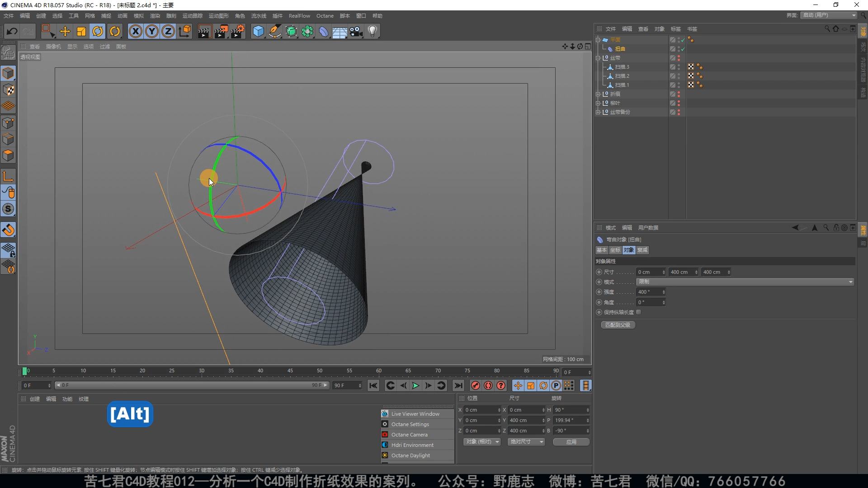Open the 模式 dropdown showing 限制
The height and width of the screenshot is (488, 868).
(745, 282)
